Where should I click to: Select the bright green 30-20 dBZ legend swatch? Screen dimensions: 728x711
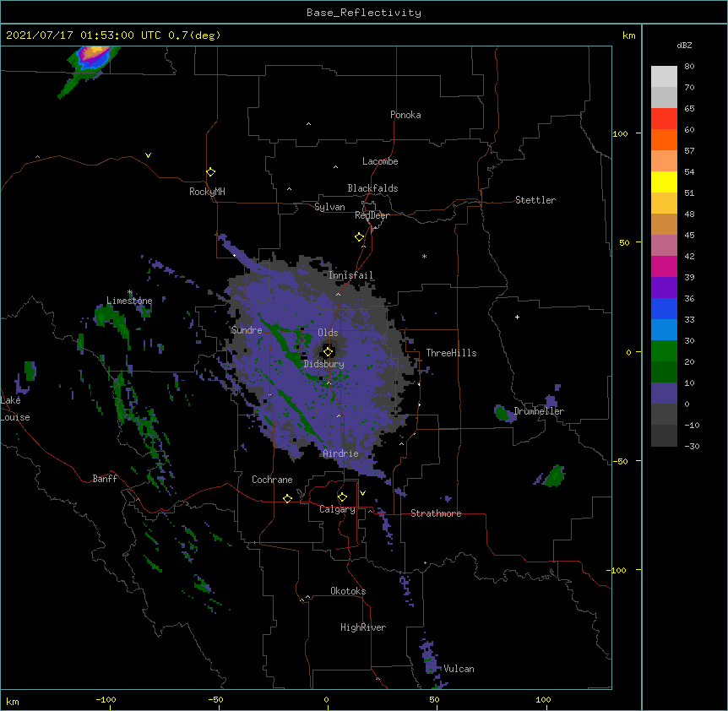664,351
